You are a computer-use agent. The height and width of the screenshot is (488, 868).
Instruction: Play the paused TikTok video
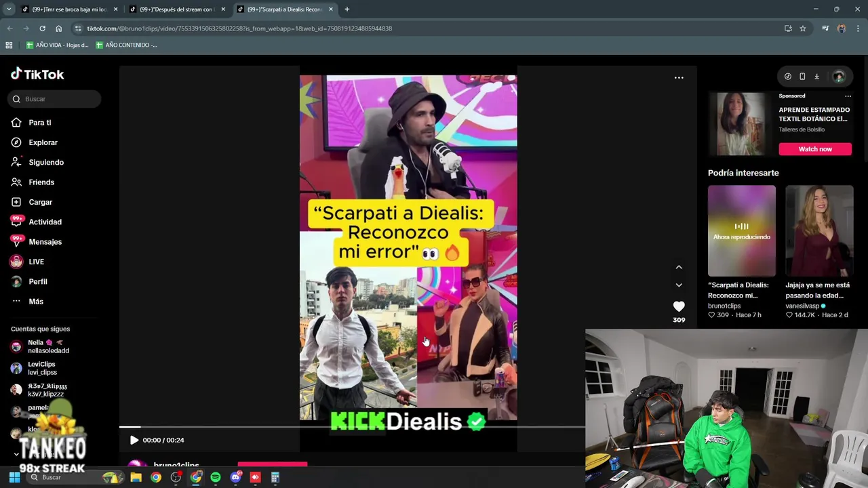click(134, 440)
